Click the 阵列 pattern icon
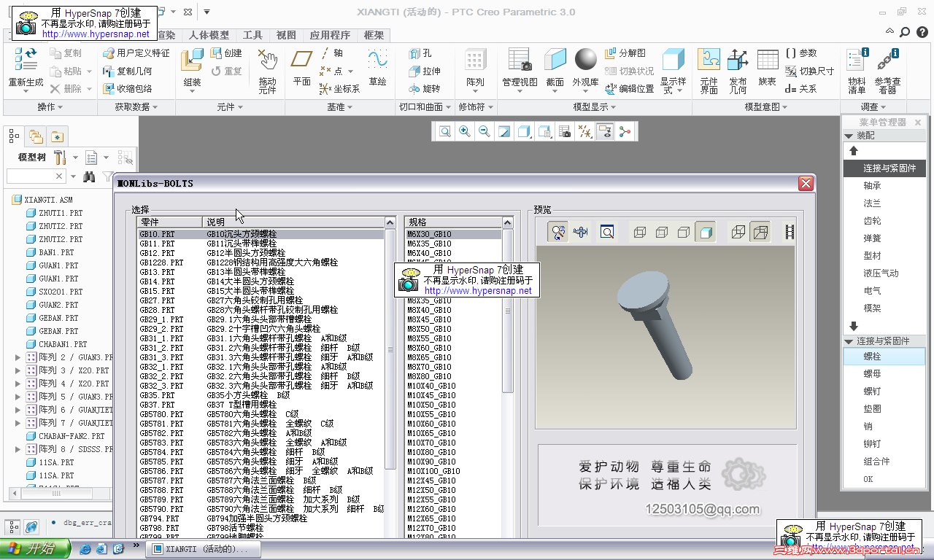Screen dimensions: 934x560 click(476, 59)
